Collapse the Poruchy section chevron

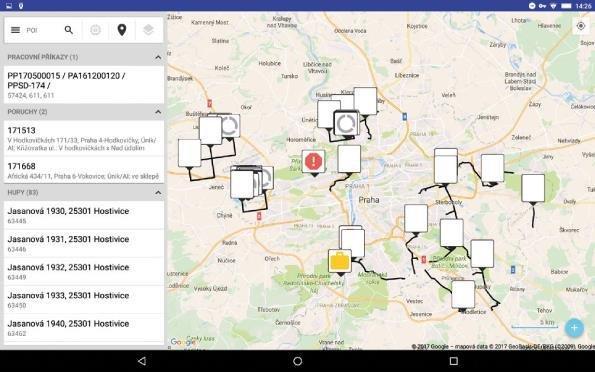[x=158, y=112]
